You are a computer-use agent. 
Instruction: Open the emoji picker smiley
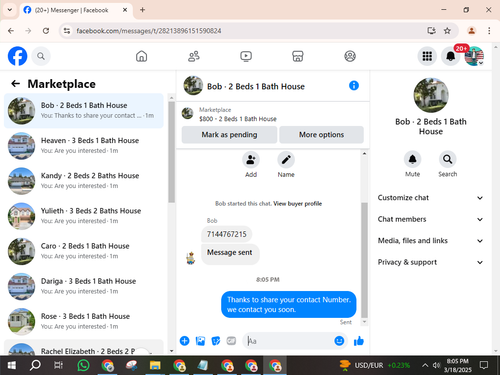pos(339,341)
